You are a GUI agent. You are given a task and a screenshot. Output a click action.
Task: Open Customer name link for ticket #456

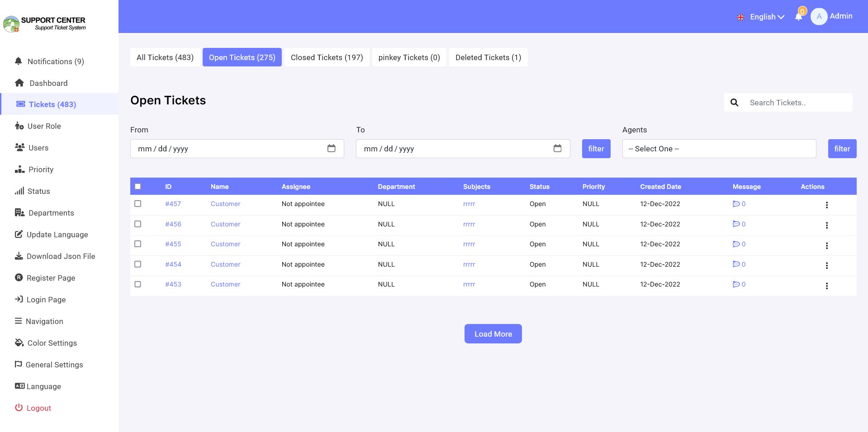point(225,224)
